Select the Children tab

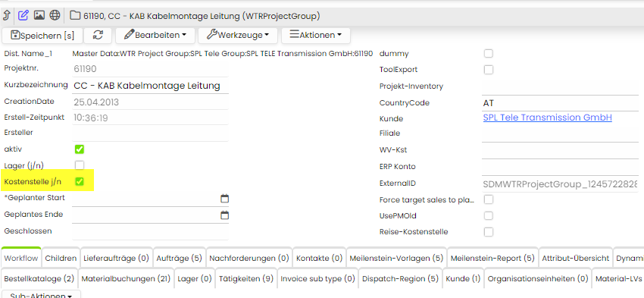pos(61,259)
